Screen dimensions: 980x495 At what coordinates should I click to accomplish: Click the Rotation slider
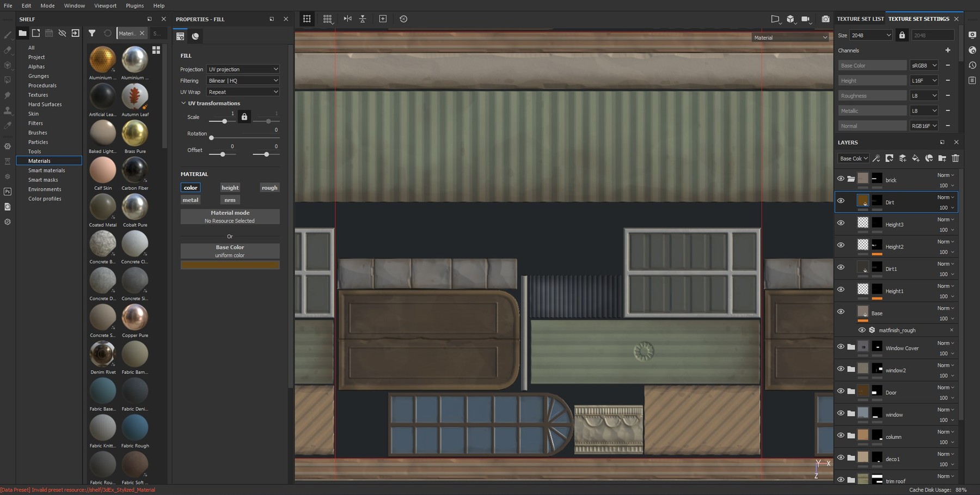point(244,138)
